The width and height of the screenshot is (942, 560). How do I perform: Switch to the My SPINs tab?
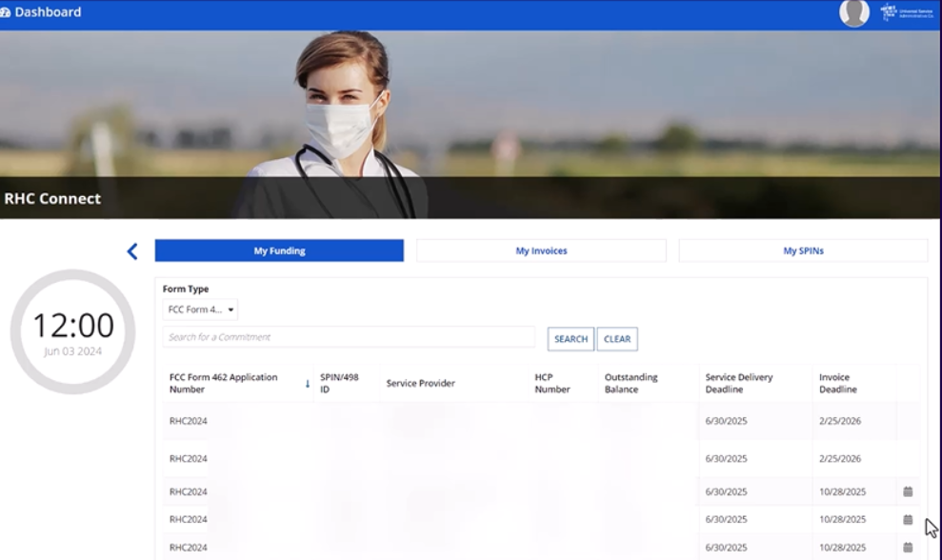click(x=803, y=250)
